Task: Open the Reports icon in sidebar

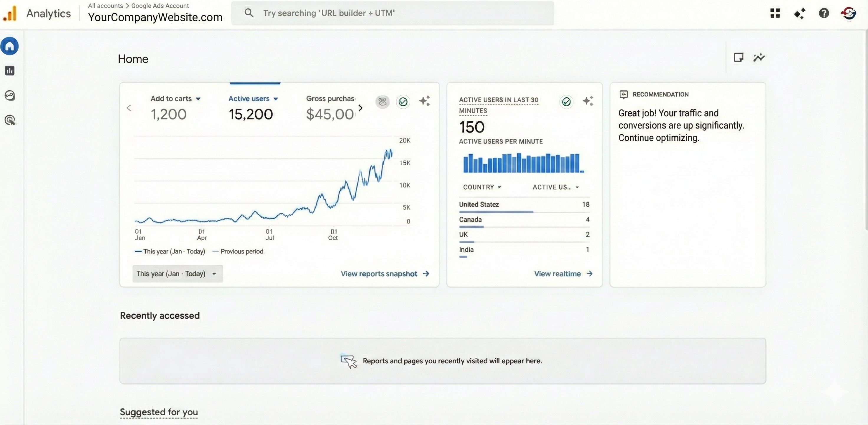Action: [10, 71]
